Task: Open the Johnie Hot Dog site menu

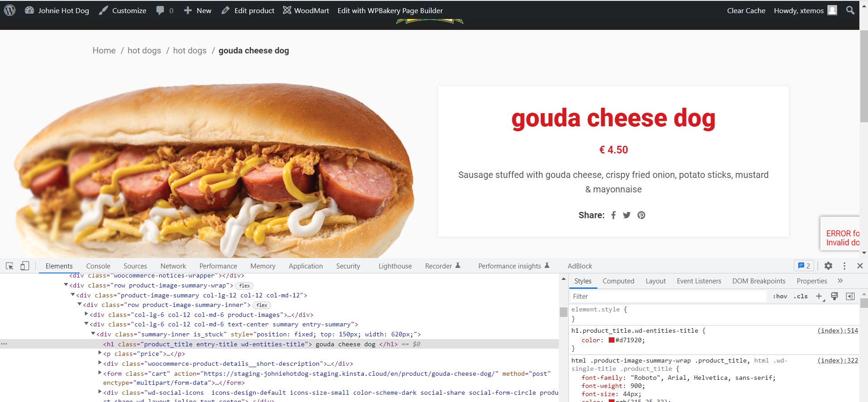Action: tap(57, 10)
